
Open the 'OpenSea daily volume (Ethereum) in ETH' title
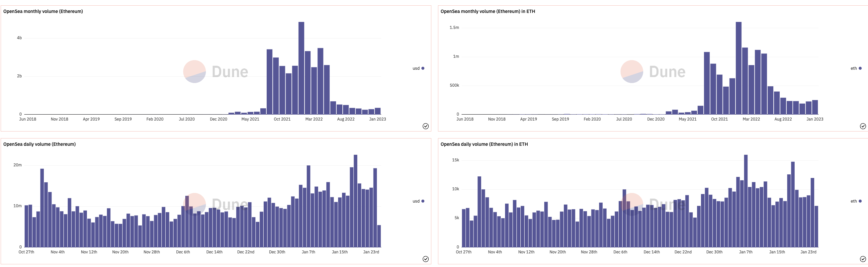point(484,144)
